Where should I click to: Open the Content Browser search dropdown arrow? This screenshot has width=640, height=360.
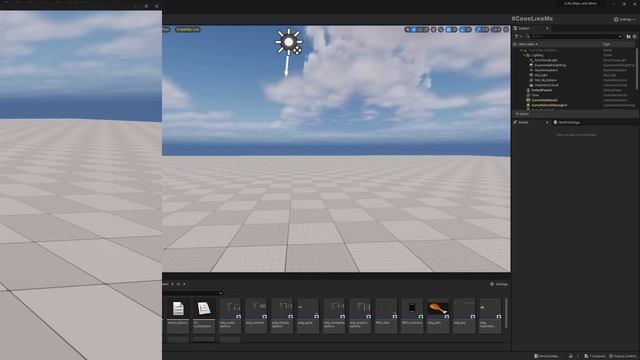point(221,293)
